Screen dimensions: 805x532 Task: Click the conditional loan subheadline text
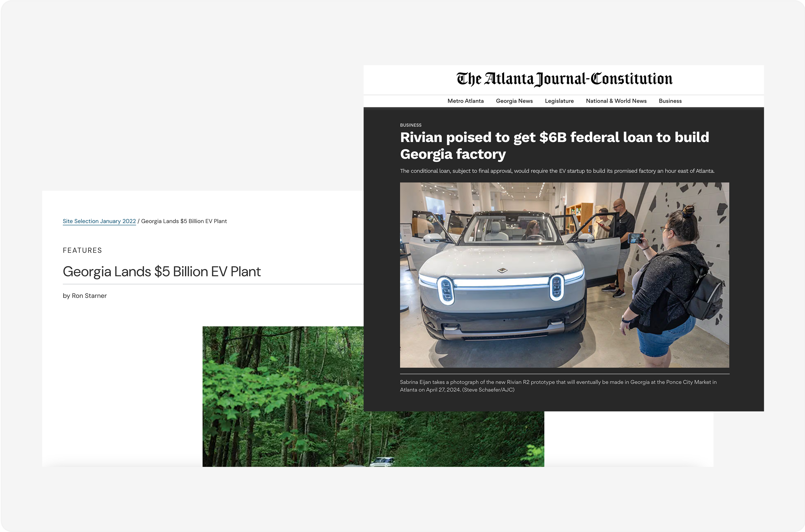[557, 171]
